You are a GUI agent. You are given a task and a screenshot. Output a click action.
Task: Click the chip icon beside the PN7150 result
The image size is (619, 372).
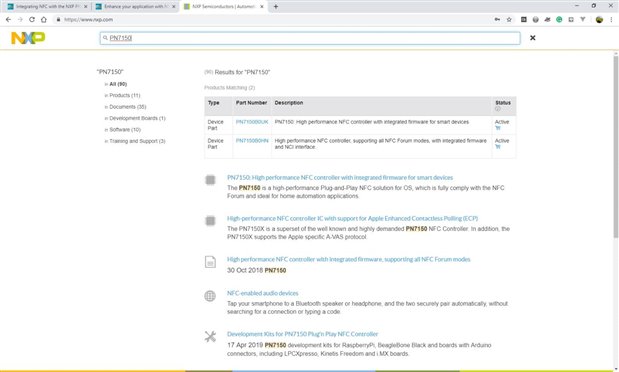[210, 180]
